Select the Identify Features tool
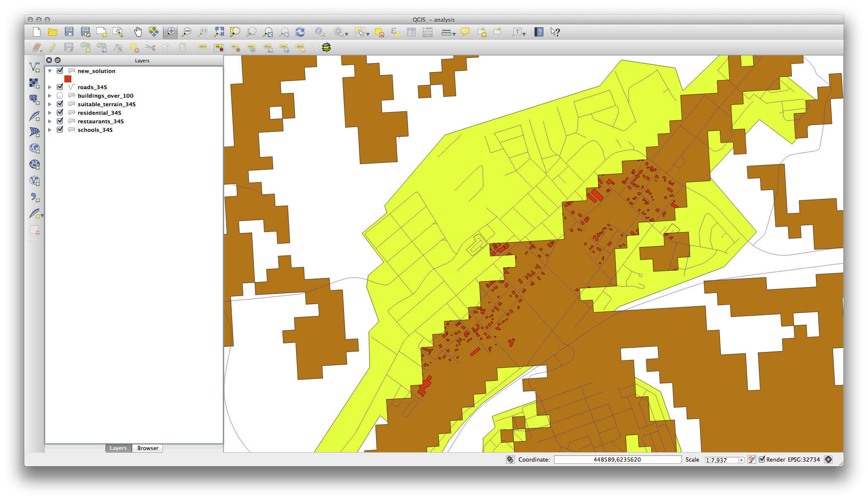 [x=320, y=32]
